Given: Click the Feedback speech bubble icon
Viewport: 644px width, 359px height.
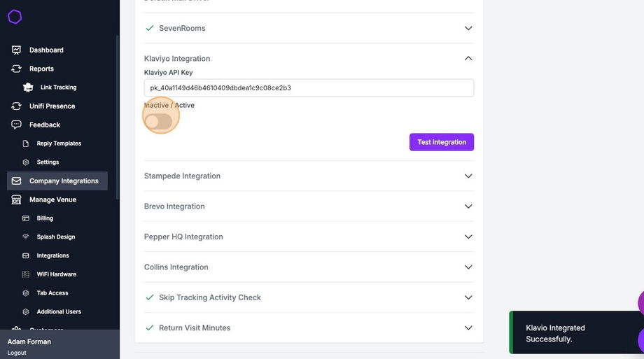Looking at the screenshot, I should point(16,125).
